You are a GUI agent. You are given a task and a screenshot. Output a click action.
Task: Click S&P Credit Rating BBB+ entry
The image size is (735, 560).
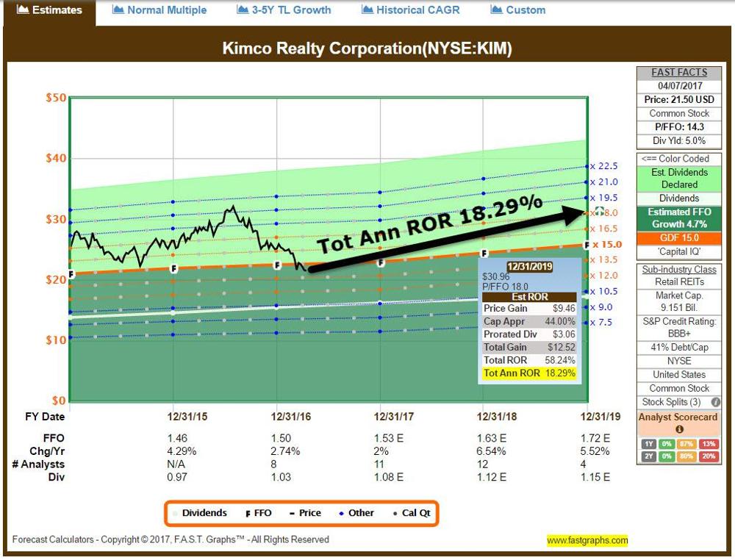pos(679,328)
